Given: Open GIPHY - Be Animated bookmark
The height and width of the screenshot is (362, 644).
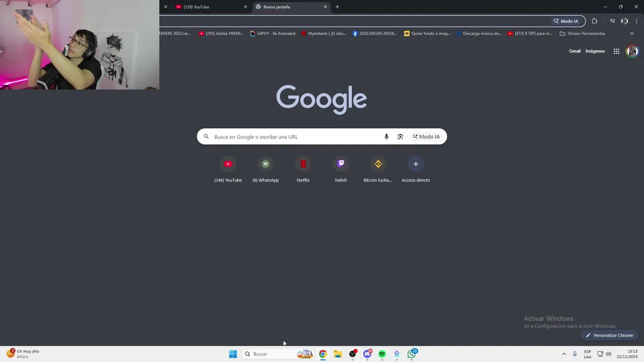Looking at the screenshot, I should (x=273, y=34).
